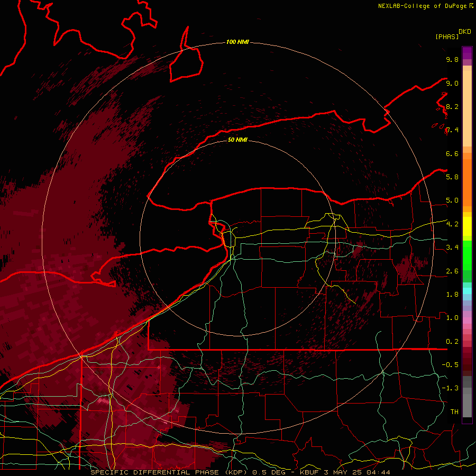Click the bright green color bar segment
476x476 pixels.
pos(467,255)
